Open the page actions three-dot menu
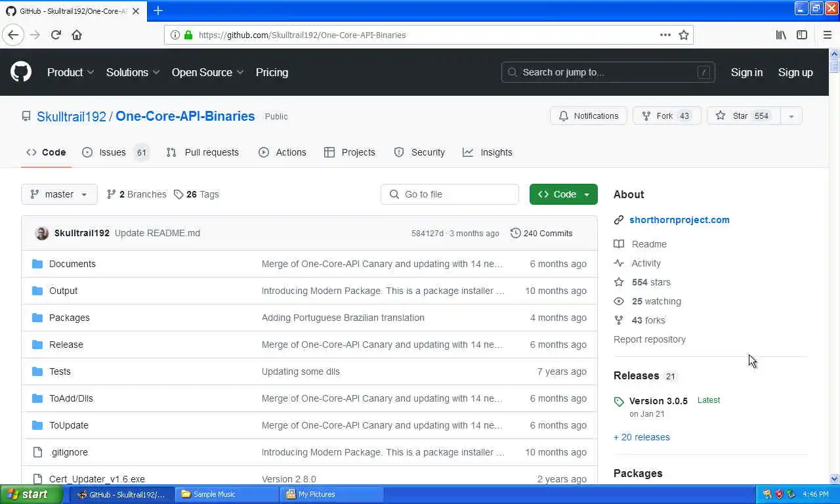840x504 pixels. (665, 35)
